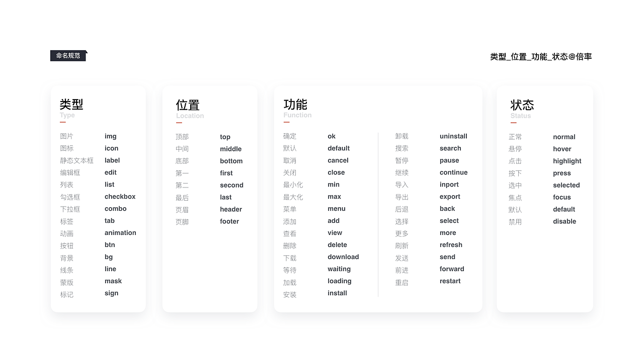Click the 'back' entry
644x362 pixels.
(x=447, y=209)
